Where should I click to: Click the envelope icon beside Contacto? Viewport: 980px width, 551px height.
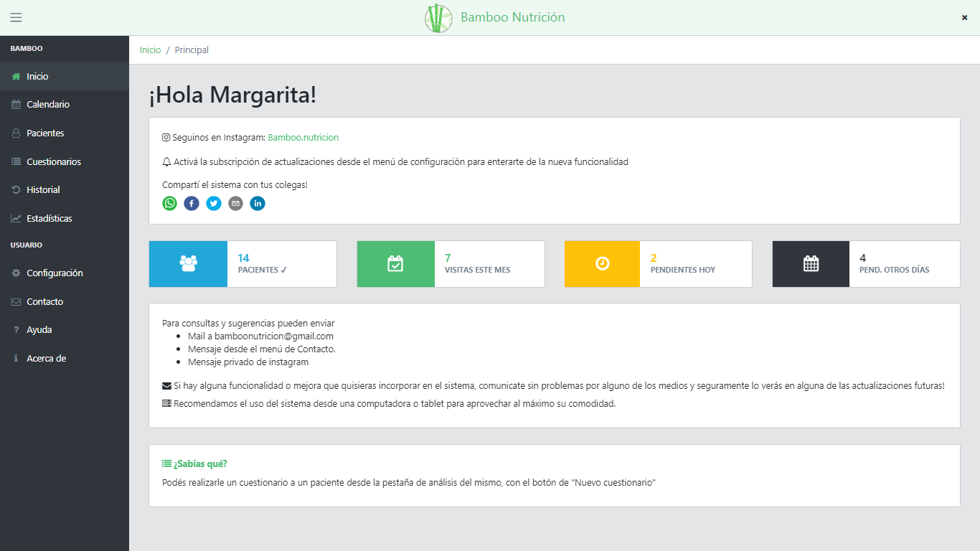[x=16, y=302]
